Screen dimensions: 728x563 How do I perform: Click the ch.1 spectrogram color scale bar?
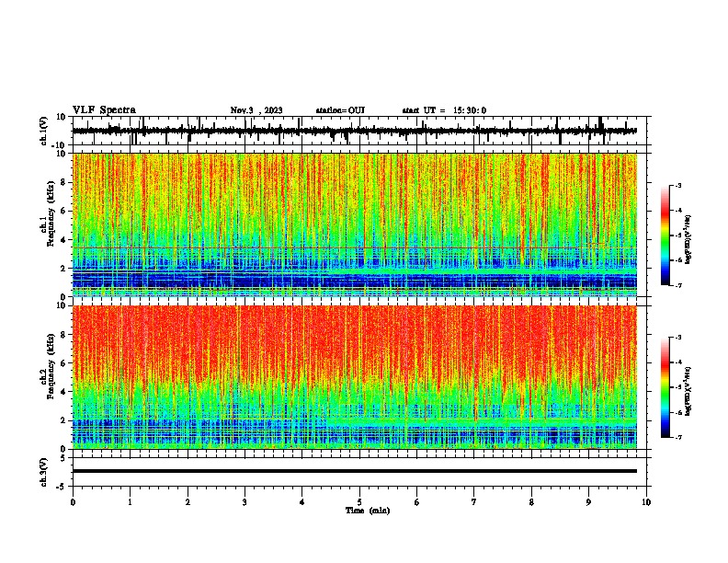point(665,236)
